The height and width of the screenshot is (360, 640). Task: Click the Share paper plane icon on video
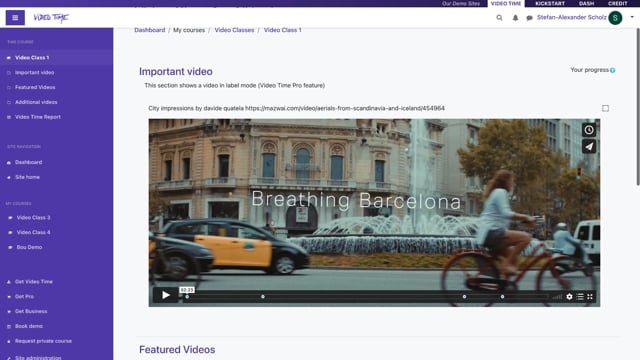[x=589, y=147]
